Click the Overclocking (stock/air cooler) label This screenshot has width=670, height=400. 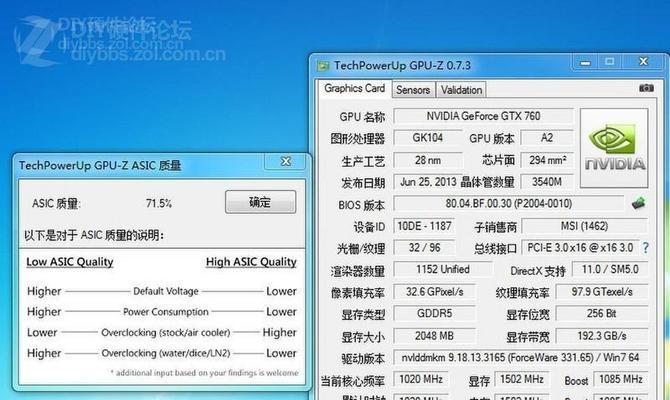click(x=166, y=332)
